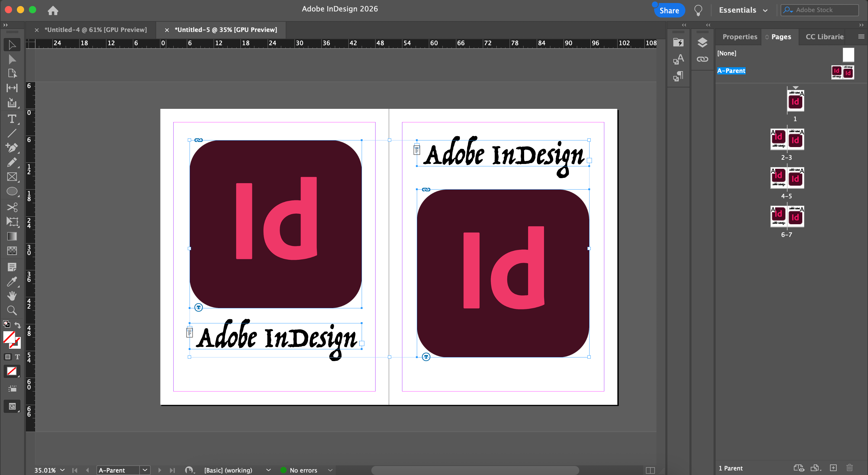Click the Share button

coord(669,11)
